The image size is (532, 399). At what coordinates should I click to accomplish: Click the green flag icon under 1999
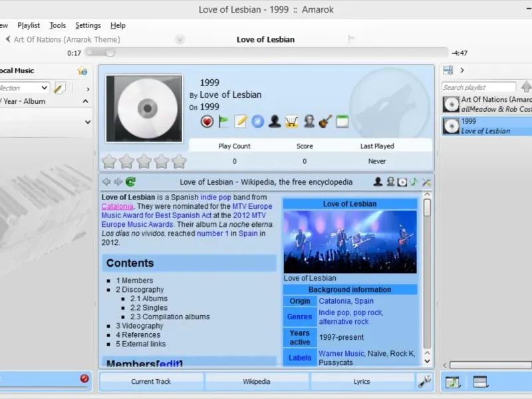pos(223,122)
